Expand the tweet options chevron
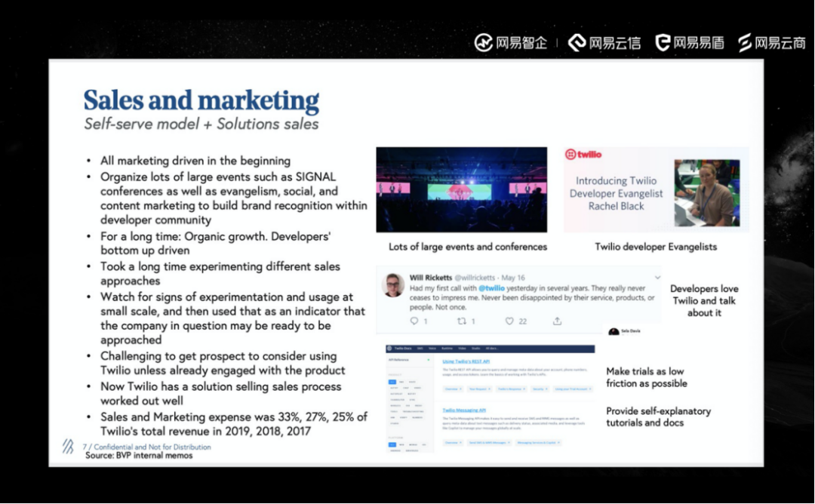 [657, 278]
